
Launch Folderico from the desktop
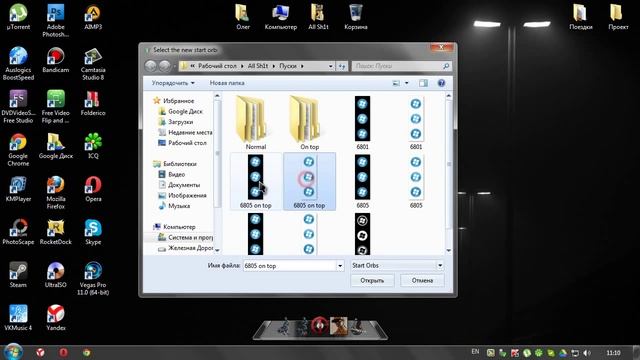click(x=93, y=103)
